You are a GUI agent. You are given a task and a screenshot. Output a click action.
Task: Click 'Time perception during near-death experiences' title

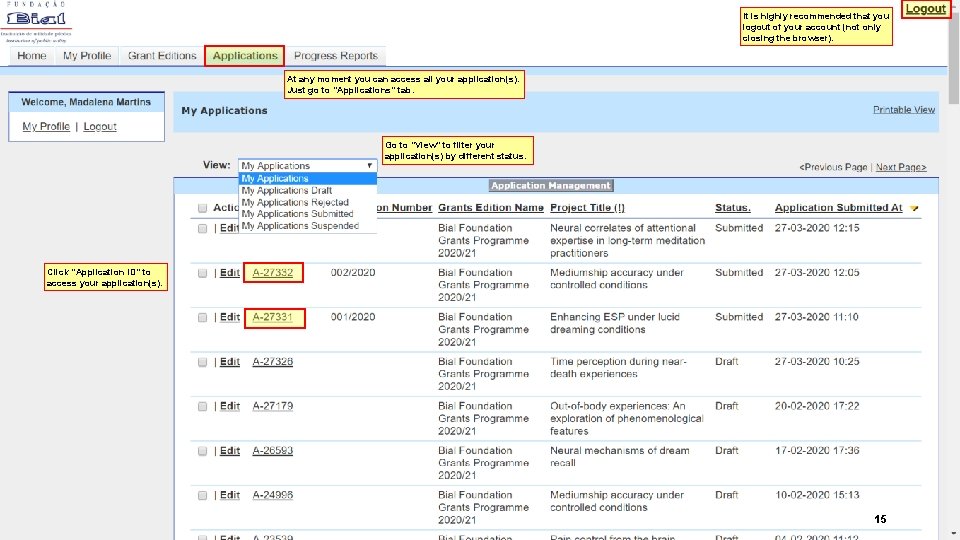(618, 368)
